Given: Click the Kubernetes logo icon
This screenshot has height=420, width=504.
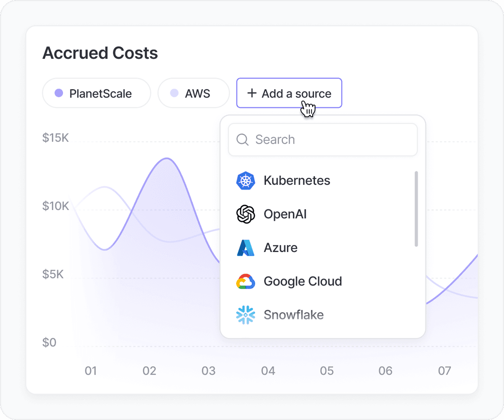Looking at the screenshot, I should pyautogui.click(x=245, y=181).
